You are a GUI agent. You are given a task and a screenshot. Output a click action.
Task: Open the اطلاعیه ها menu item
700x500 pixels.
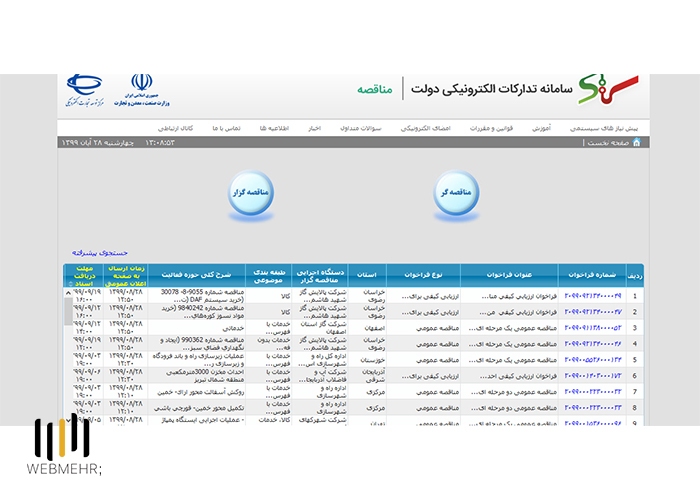click(274, 129)
